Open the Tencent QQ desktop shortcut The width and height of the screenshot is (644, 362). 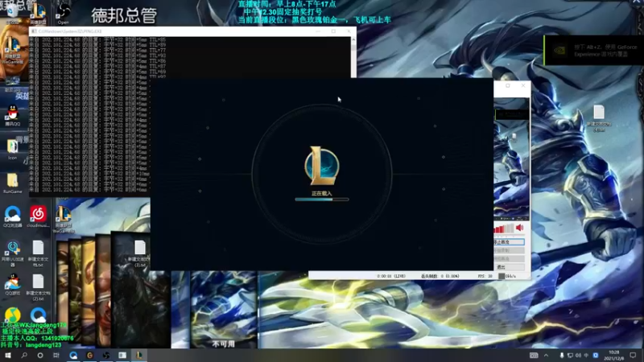12,115
